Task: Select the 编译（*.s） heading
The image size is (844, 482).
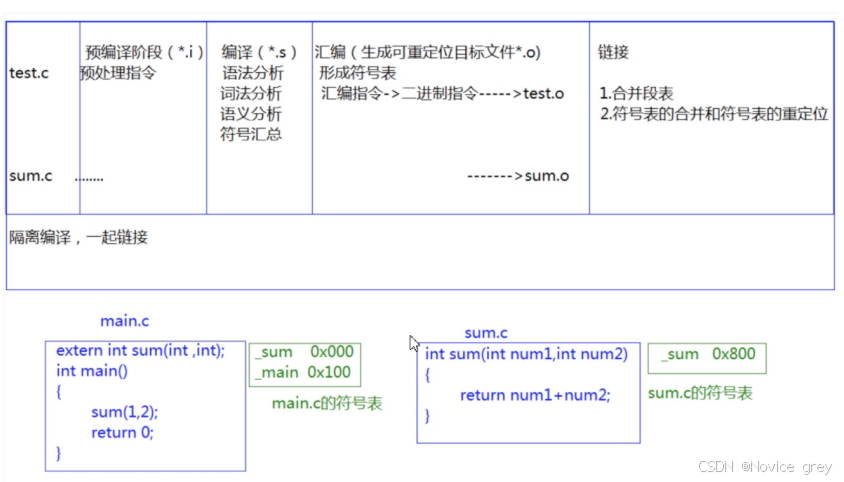Action: click(x=259, y=52)
